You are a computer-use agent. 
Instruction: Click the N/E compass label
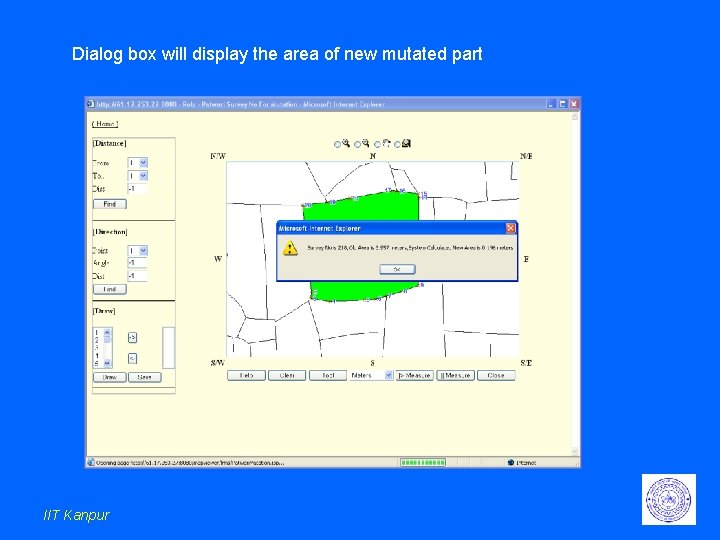tap(526, 156)
